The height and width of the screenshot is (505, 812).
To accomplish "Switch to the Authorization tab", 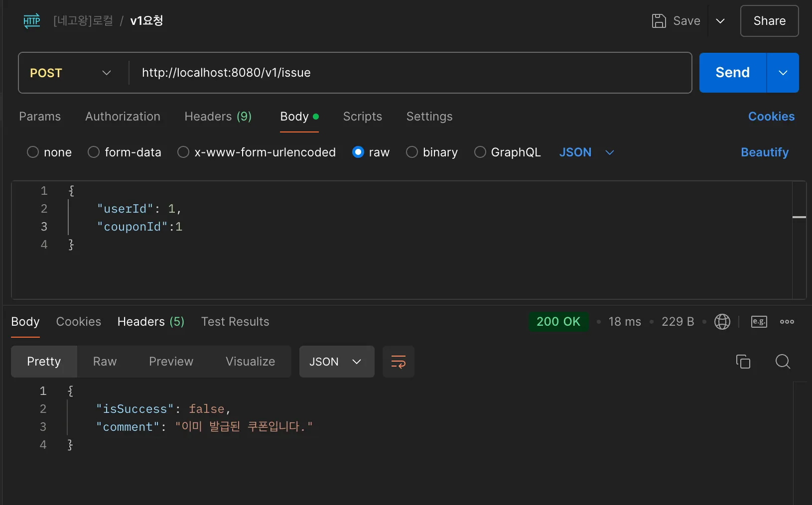I will pos(123,117).
